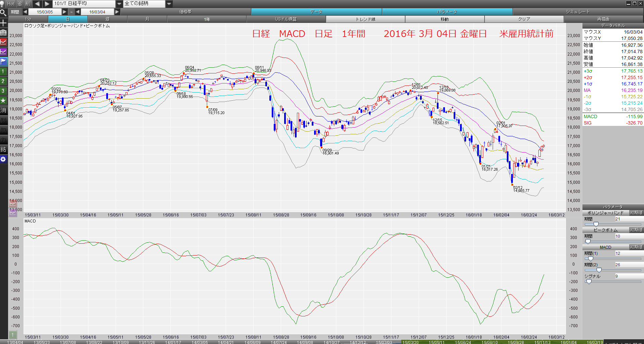
Task: Select the 週 weekly timeframe tab
Action: coord(107,19)
